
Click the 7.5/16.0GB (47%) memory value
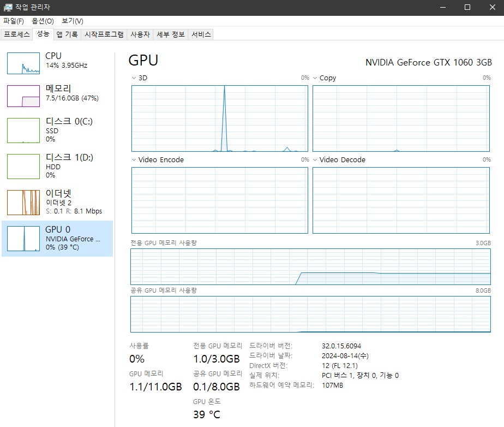(x=72, y=98)
